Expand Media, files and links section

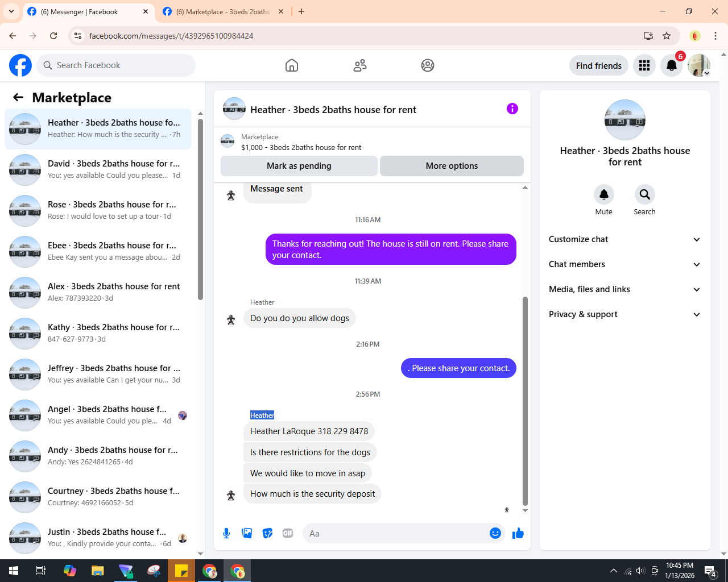(625, 289)
